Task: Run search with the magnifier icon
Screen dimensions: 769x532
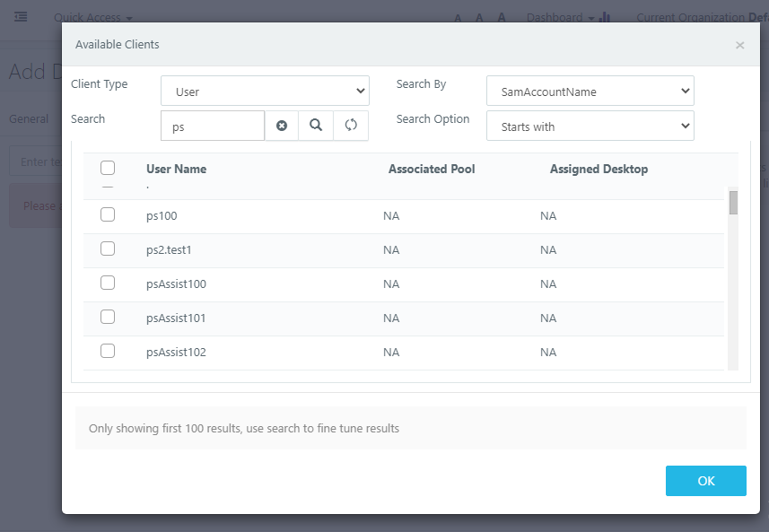Action: tap(316, 126)
